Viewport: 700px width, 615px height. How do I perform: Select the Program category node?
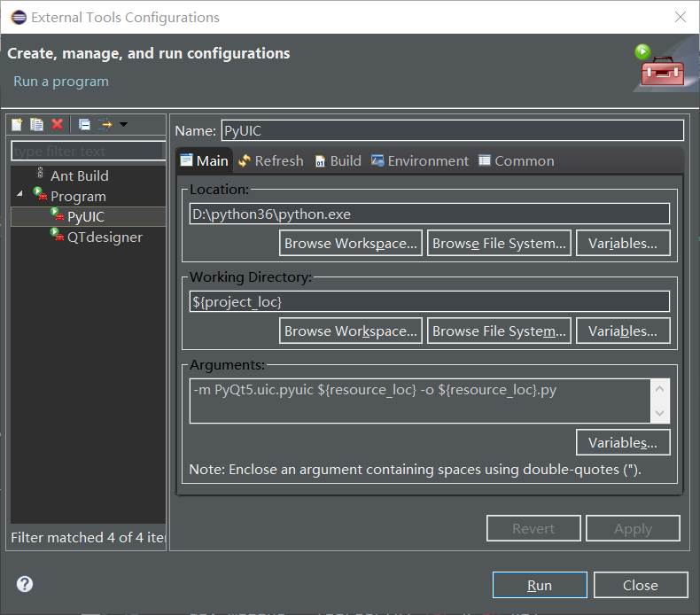(x=78, y=197)
